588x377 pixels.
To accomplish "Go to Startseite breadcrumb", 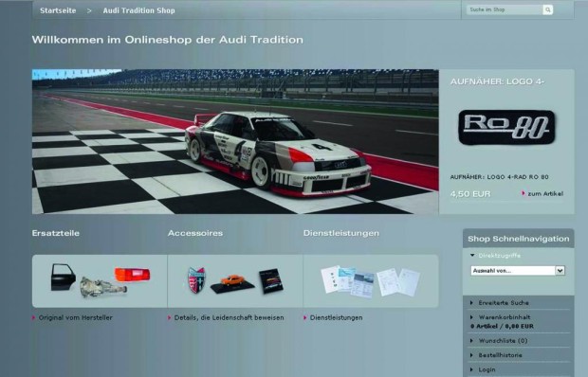I will (x=58, y=10).
